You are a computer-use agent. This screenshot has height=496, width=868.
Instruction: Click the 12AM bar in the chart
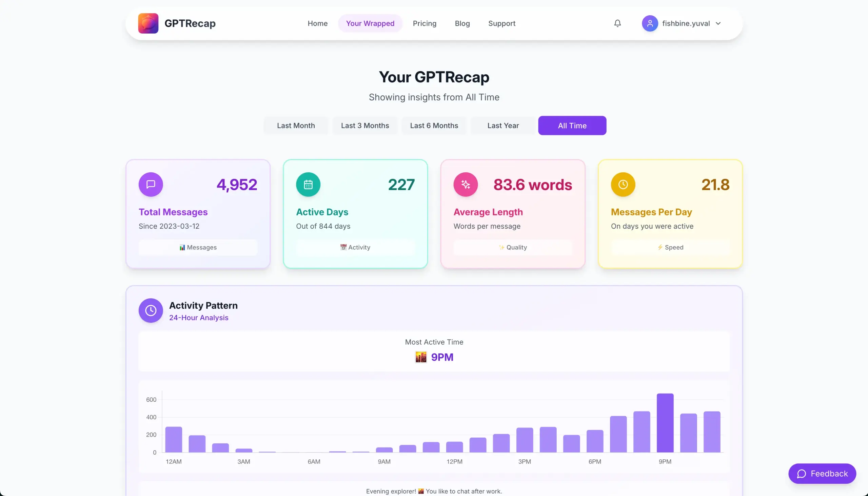pos(174,439)
